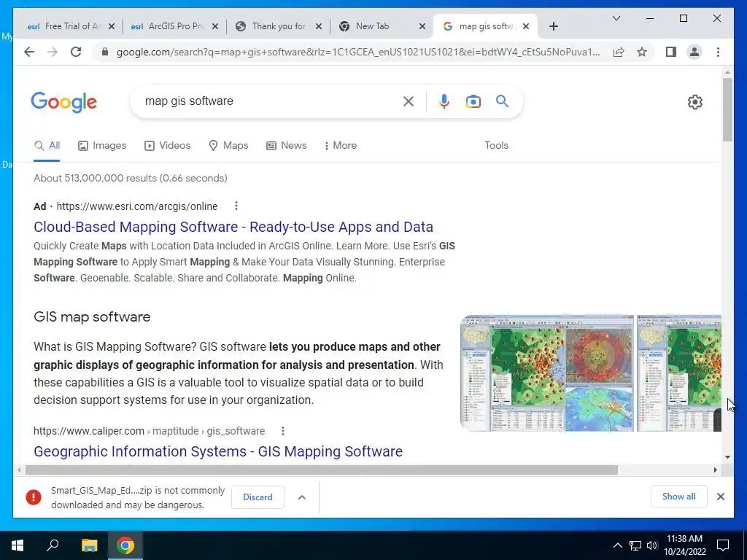Click Show all downloads
The height and width of the screenshot is (560, 747).
[678, 496]
